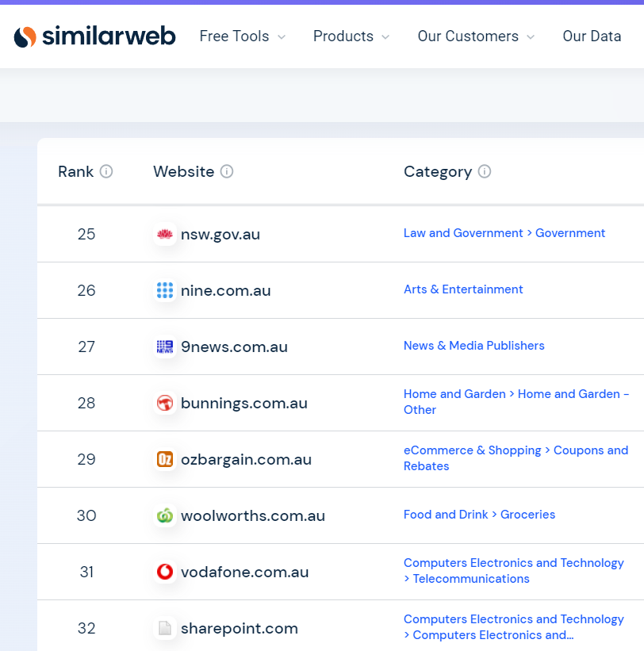The height and width of the screenshot is (651, 644).
Task: Click rank number 25
Action: click(86, 235)
